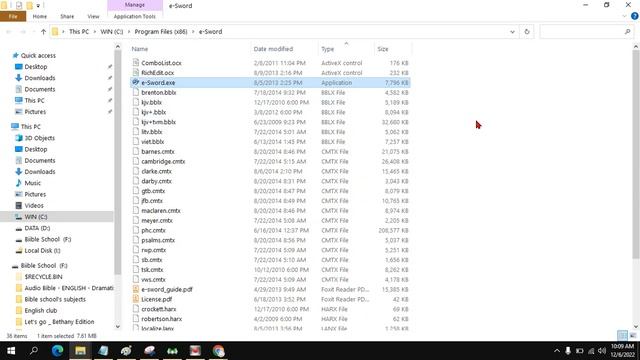Switch to details view layout button
Viewport: 640px width, 360px height.
pos(622,336)
